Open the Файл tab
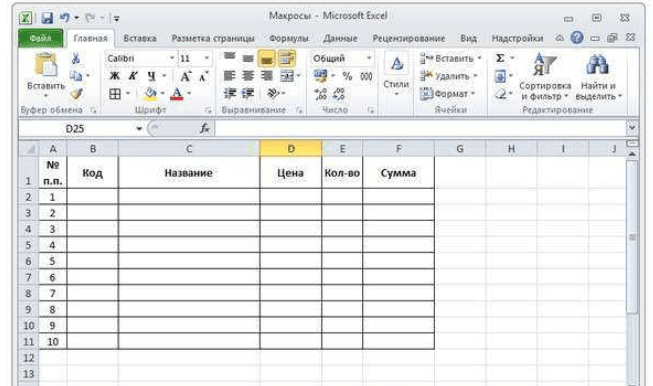 tap(41, 38)
